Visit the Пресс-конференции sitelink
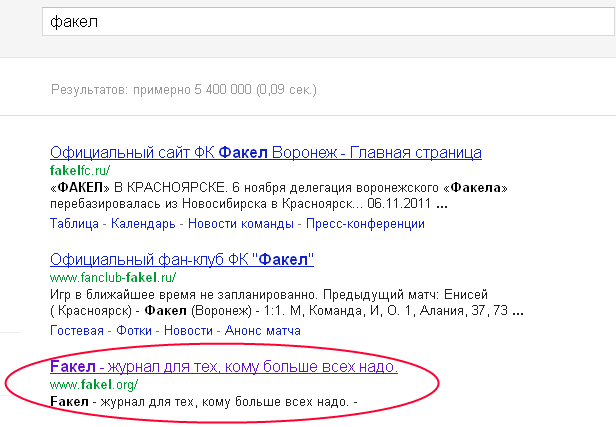 364,223
